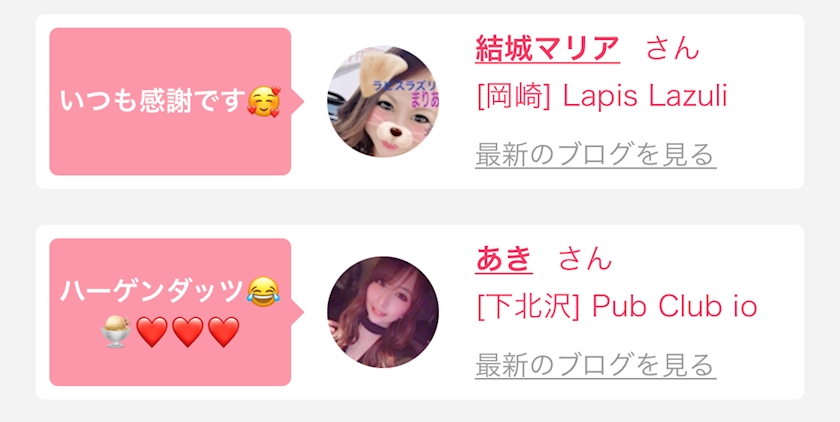Click bubble pointer arrow toward あき's avatar
The image size is (840, 422).
[x=297, y=312]
